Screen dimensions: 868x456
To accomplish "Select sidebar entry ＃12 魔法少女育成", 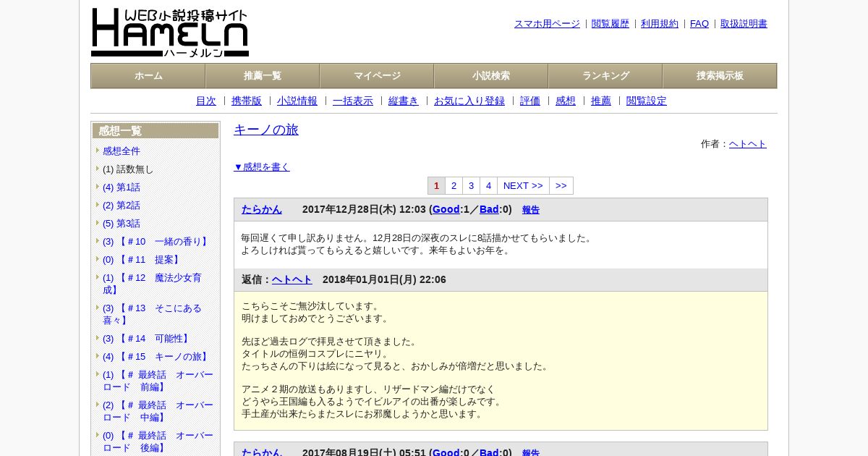I will coord(153,283).
